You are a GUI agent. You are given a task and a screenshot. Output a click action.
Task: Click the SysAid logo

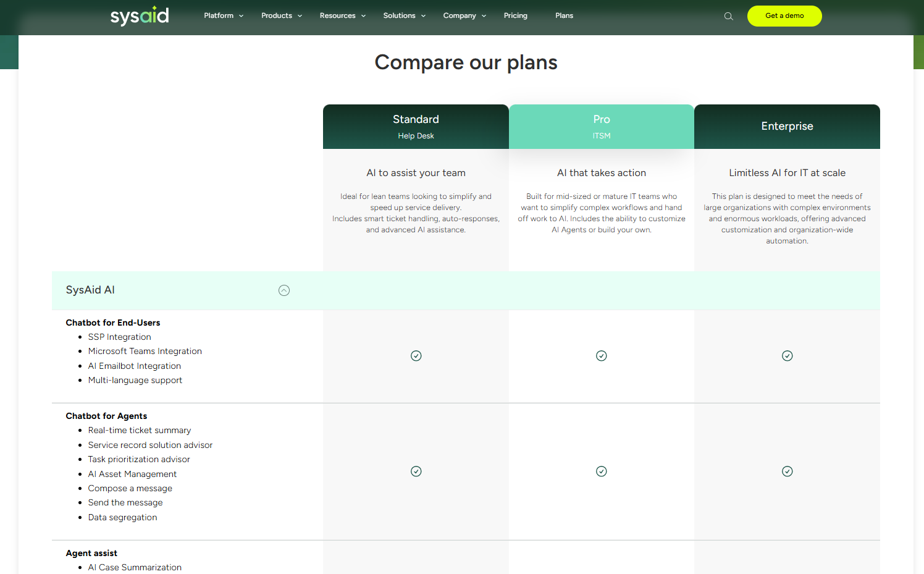140,15
